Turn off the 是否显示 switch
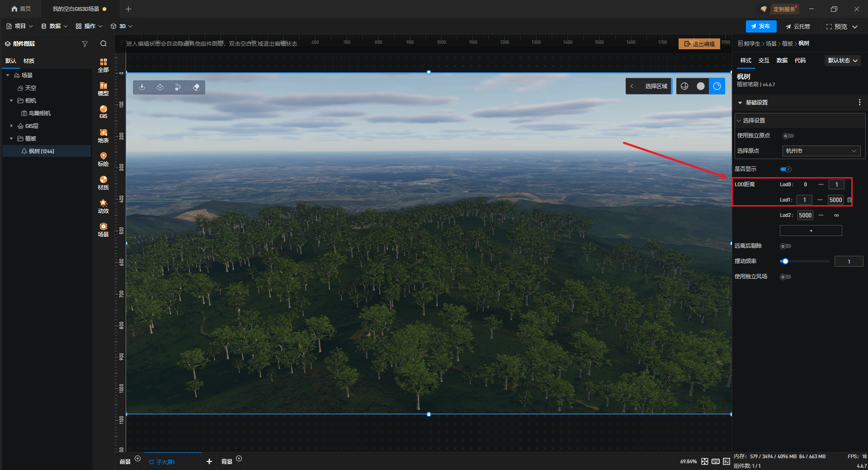Viewport: 868px width, 470px height. [786, 169]
